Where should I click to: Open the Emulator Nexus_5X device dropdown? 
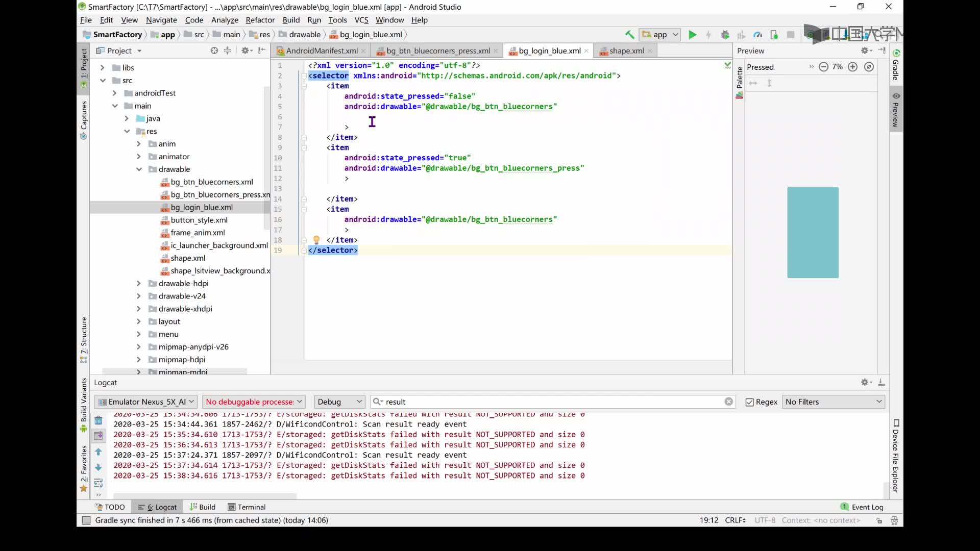coord(146,402)
